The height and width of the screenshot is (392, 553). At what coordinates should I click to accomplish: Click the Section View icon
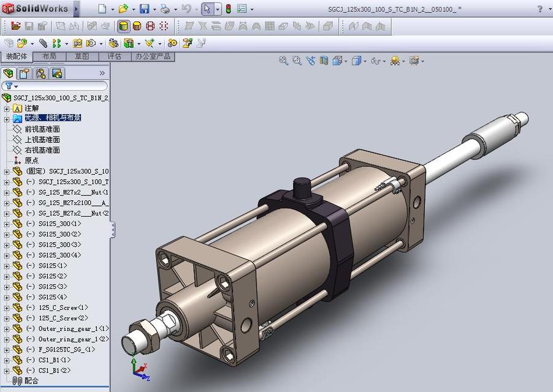pos(324,61)
